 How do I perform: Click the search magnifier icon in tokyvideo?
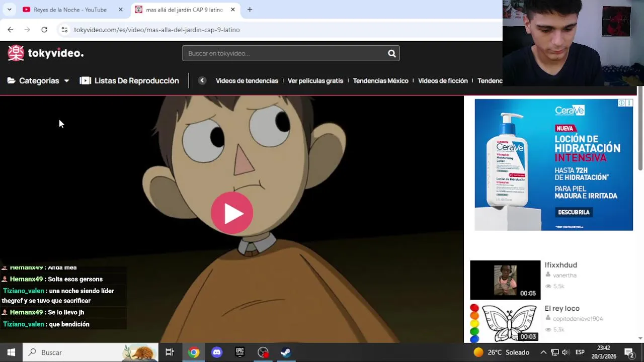click(x=391, y=53)
